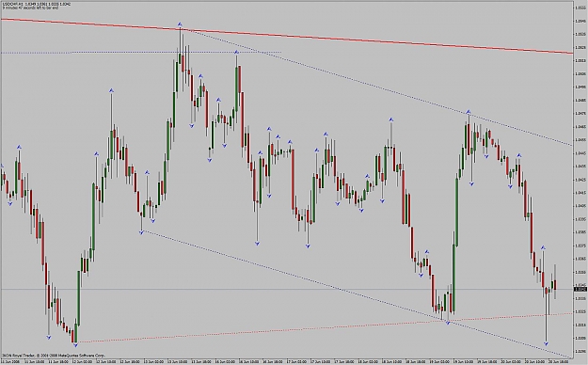
Task: Click the black current price label 1.0342
Action: click(x=580, y=289)
